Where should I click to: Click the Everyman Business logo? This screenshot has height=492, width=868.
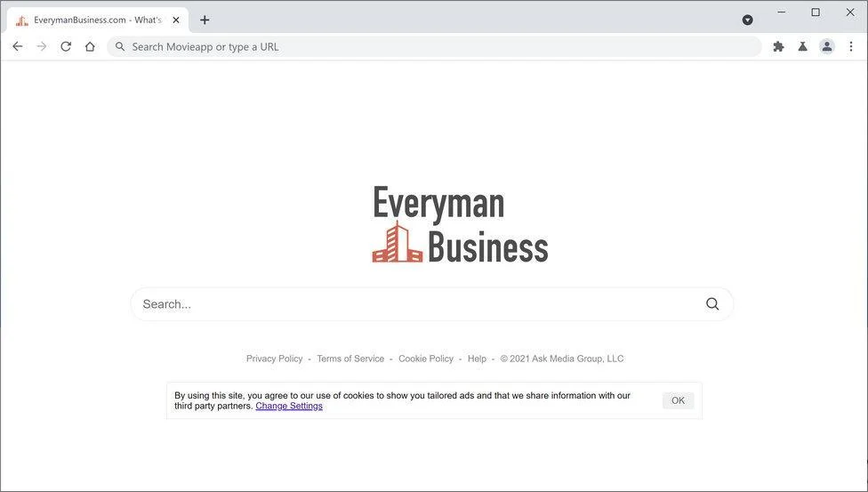coord(460,224)
